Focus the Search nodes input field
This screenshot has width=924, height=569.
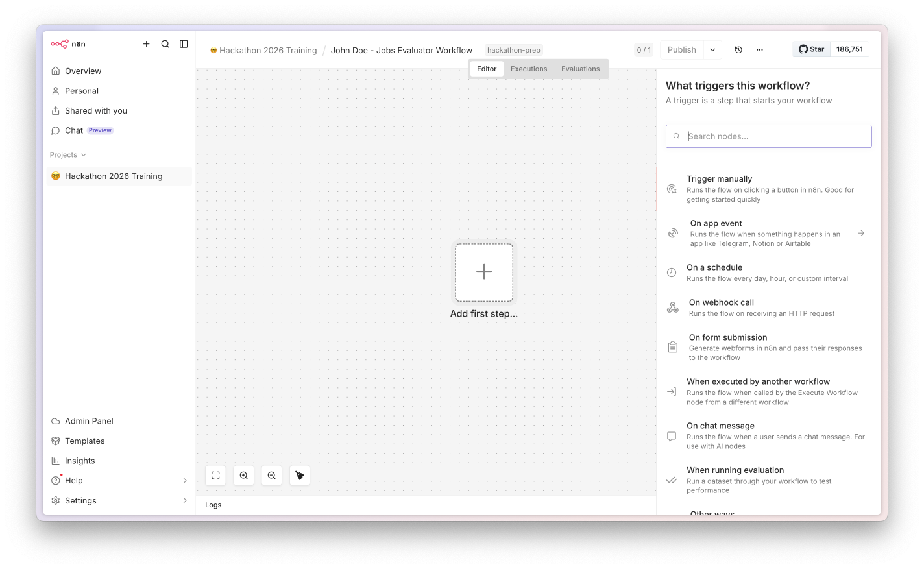tap(769, 136)
